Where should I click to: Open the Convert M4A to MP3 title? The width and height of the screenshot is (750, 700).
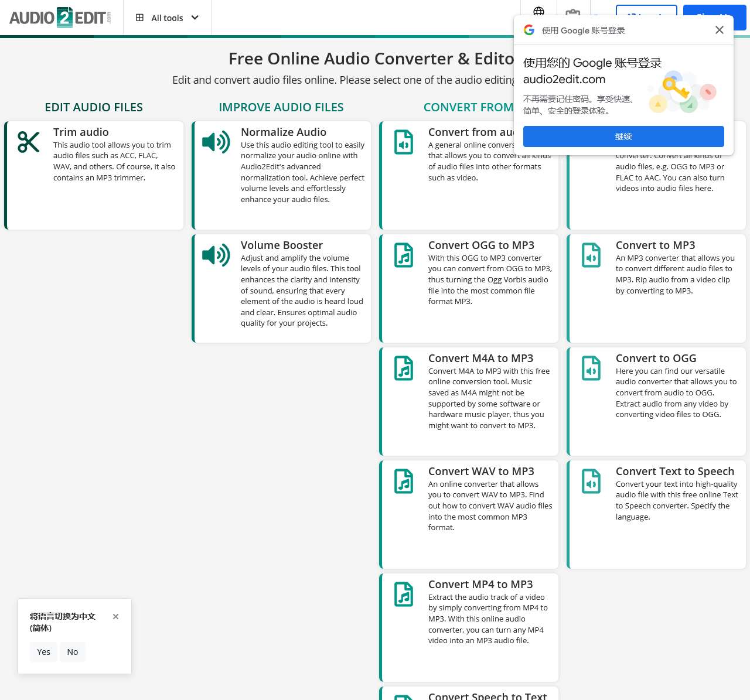click(480, 358)
